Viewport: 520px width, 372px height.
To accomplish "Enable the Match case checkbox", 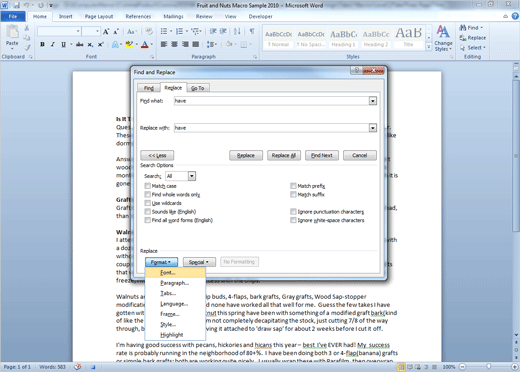I will pos(148,186).
